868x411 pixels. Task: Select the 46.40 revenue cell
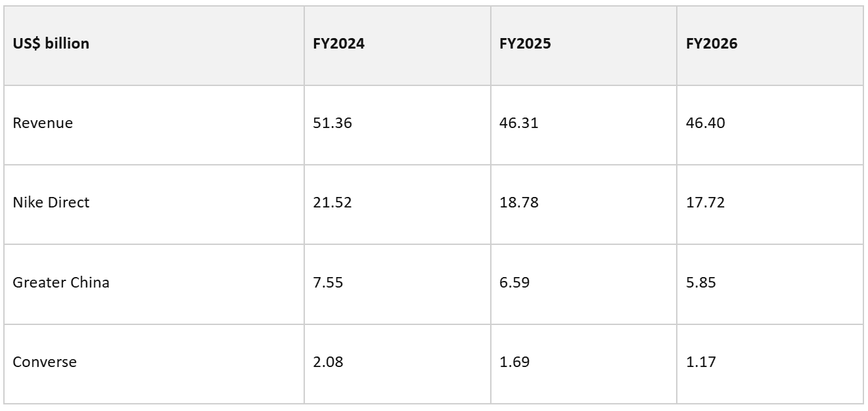pos(770,125)
